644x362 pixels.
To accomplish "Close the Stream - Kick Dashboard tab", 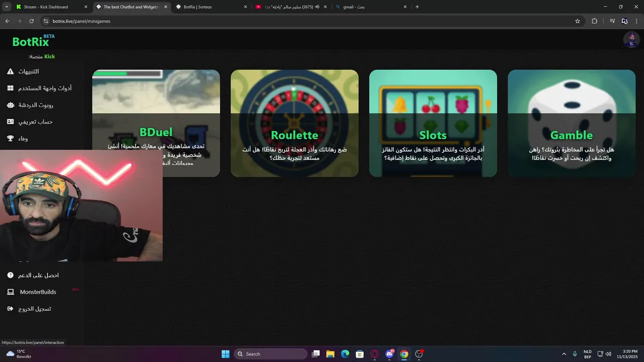I will tap(86, 7).
